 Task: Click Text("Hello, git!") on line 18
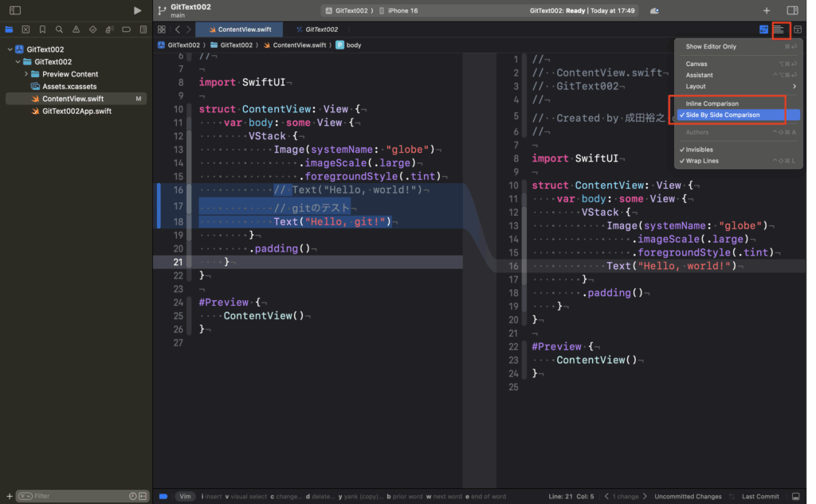(332, 222)
